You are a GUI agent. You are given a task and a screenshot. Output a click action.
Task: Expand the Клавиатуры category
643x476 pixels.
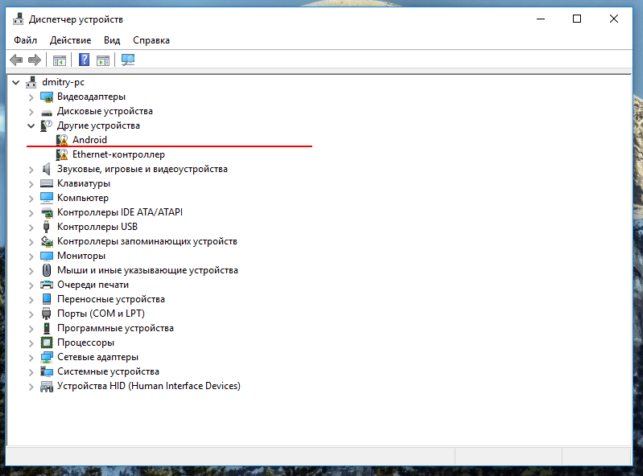click(x=31, y=184)
